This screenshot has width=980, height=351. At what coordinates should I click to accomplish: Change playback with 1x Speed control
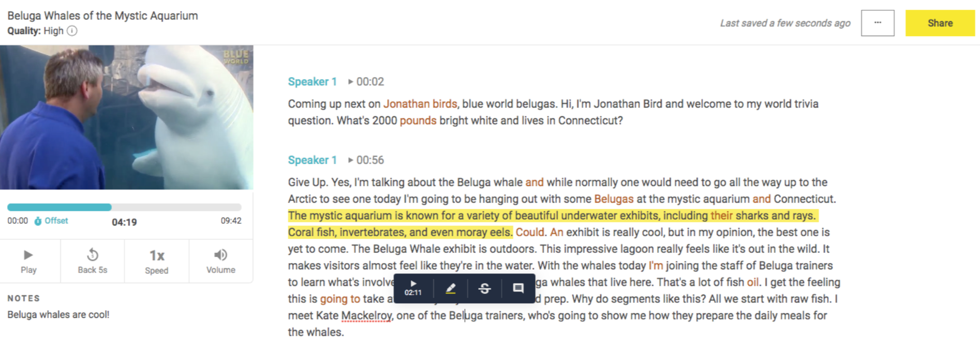157,261
